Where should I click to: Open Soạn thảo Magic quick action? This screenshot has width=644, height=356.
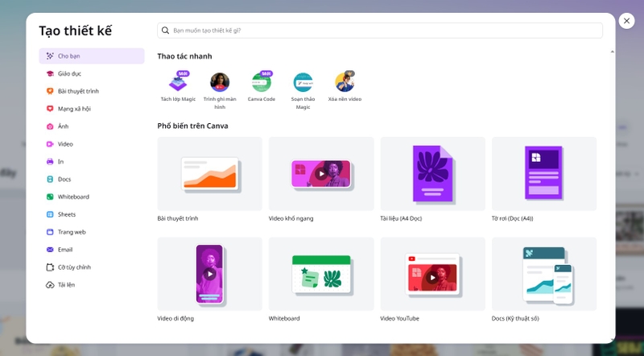tap(303, 90)
